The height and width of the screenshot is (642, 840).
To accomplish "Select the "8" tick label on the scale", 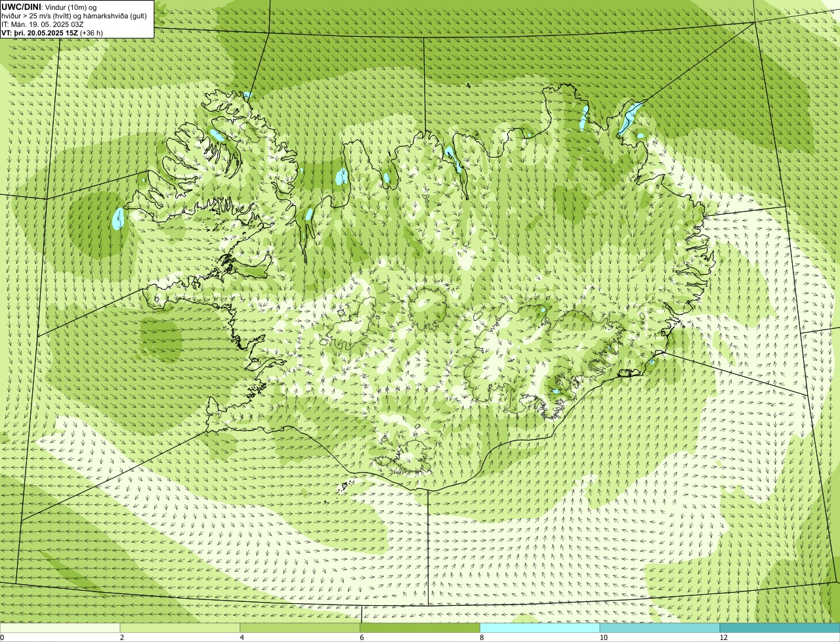I will [482, 637].
